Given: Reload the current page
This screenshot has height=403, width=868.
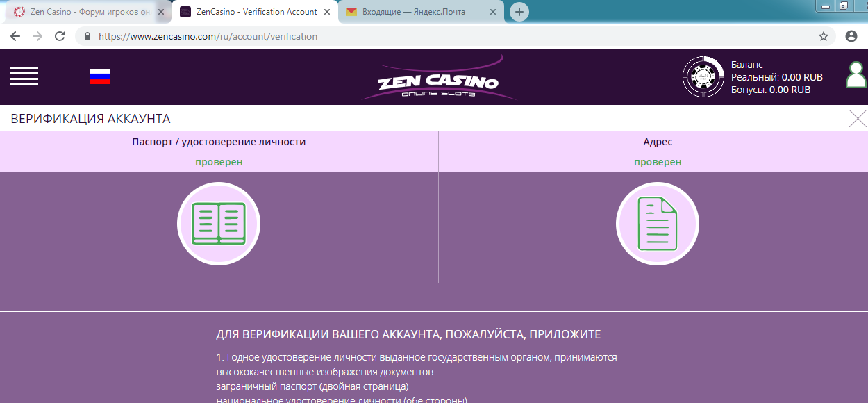Looking at the screenshot, I should click(x=60, y=36).
